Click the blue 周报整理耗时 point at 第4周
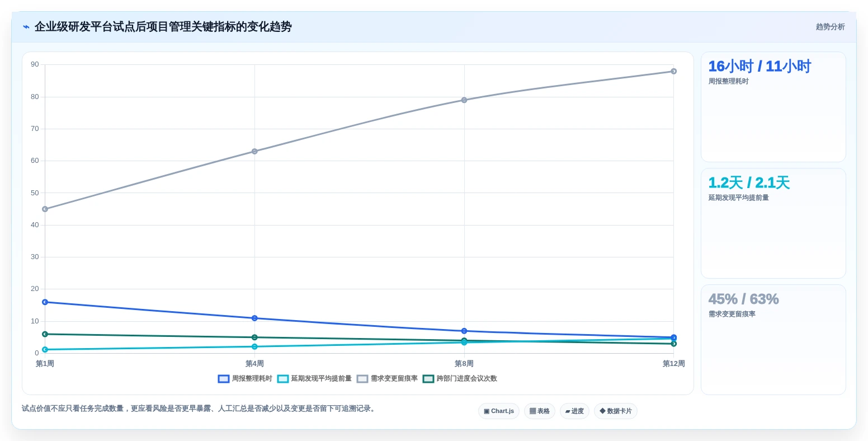Viewport: 868px width, 441px height. pos(254,318)
